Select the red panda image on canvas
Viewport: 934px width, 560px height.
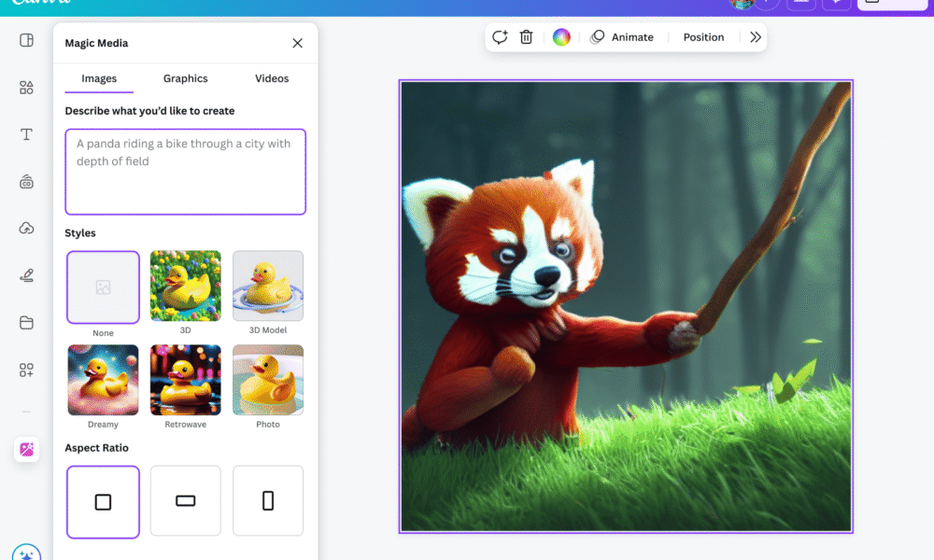point(626,306)
